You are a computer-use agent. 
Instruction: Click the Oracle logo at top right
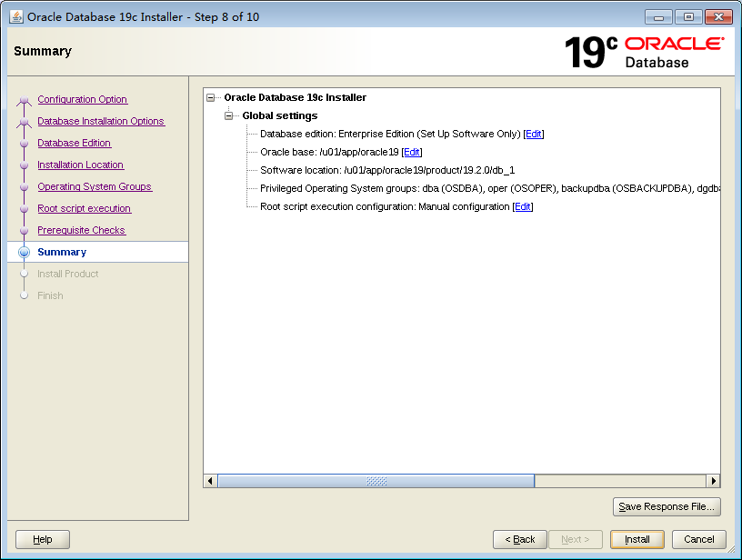tap(673, 43)
